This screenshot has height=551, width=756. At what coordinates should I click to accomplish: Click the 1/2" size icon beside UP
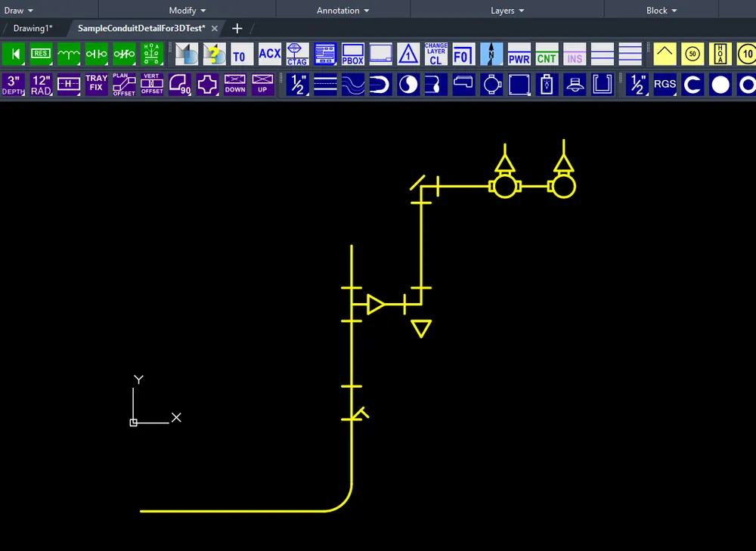298,85
